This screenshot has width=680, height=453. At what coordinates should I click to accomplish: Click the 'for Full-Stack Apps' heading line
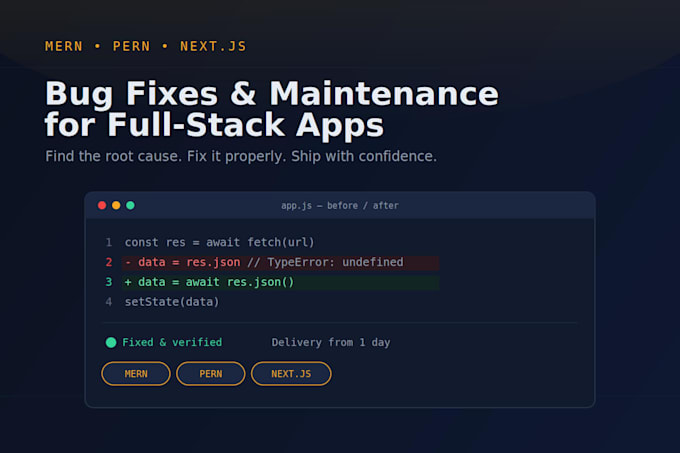(214, 125)
